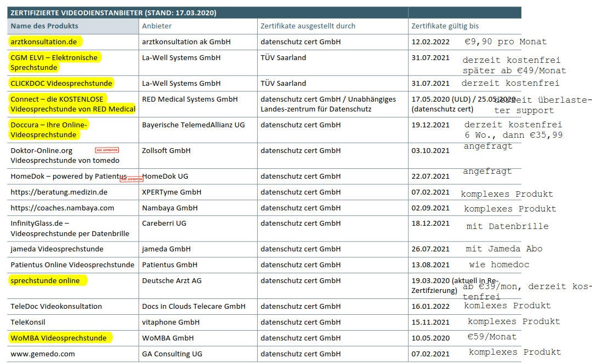Click the NOT APPROVED stamp beside Doktor-Online.org

tap(107, 150)
